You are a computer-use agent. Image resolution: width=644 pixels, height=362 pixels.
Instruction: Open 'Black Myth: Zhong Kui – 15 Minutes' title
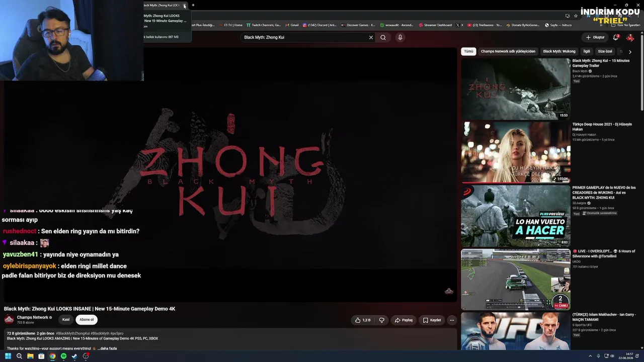pyautogui.click(x=601, y=63)
